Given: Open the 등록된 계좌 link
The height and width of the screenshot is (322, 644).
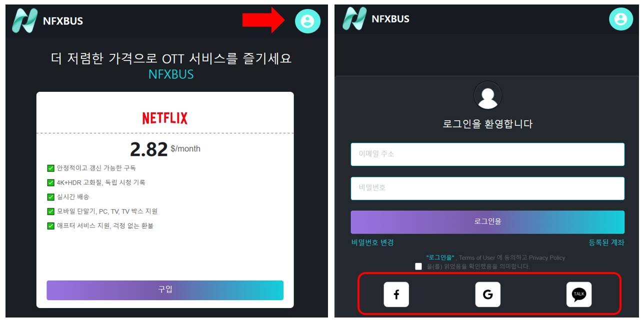Looking at the screenshot, I should pos(606,243).
